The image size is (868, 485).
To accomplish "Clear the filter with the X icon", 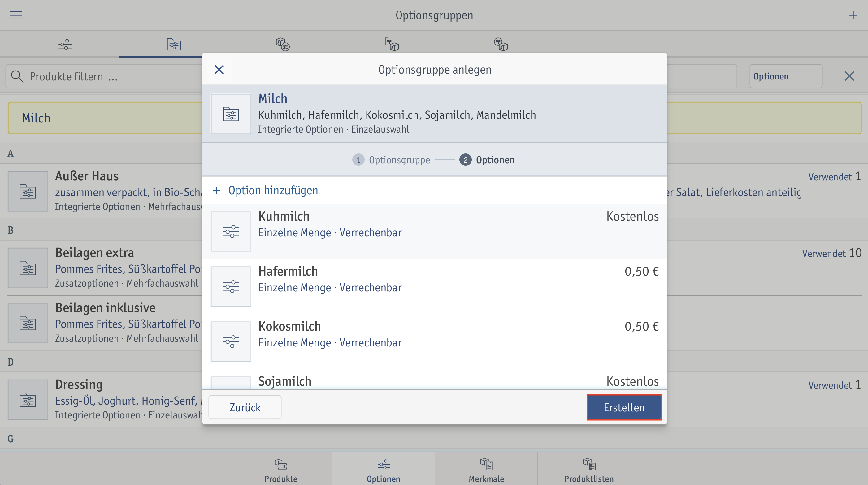I will [x=849, y=76].
